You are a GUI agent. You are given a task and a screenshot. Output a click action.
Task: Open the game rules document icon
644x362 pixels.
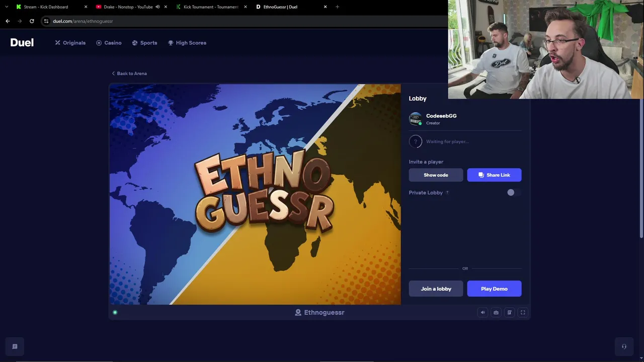[509, 313]
